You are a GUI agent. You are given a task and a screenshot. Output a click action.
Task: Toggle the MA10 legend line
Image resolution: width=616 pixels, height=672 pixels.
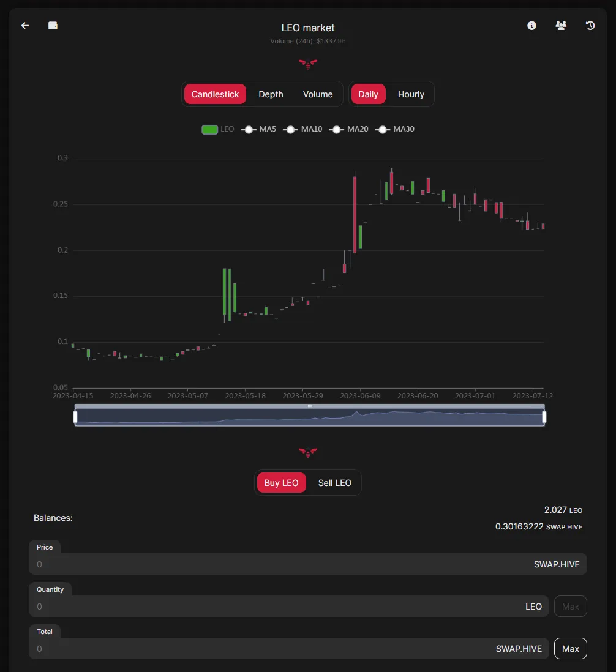pos(302,129)
